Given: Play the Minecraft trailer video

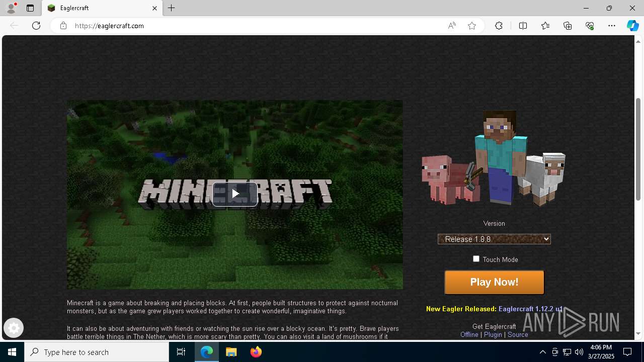Looking at the screenshot, I should [235, 194].
